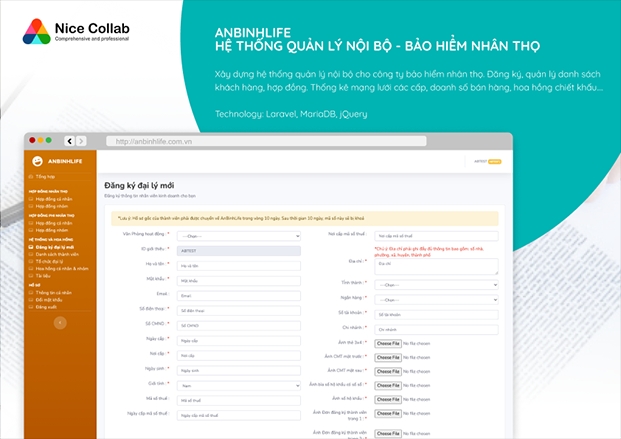Click the Nice Collab rainbow logo

[x=36, y=31]
